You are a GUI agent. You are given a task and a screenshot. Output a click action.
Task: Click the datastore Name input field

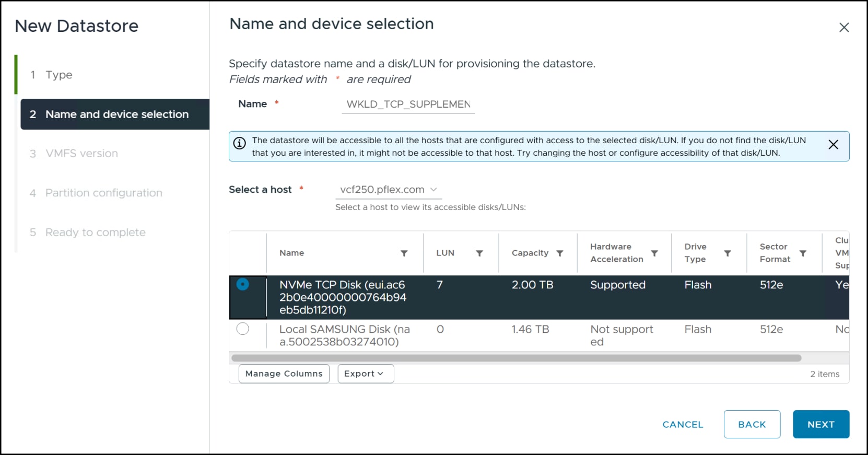point(408,104)
